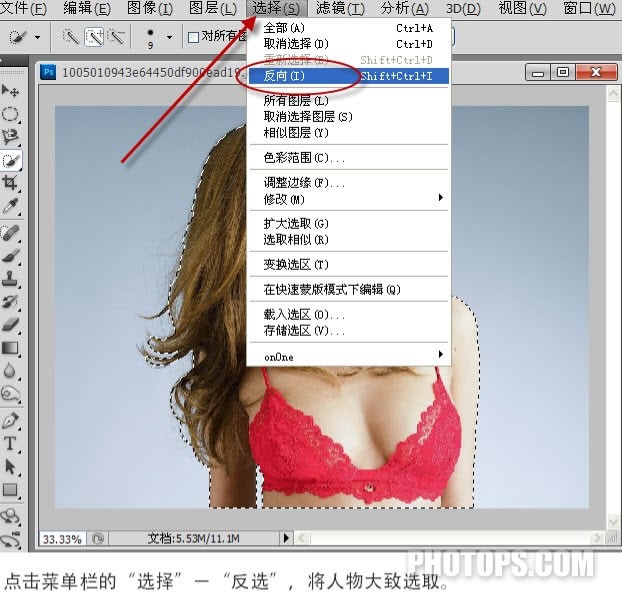Choose 色彩范围(C)... menu entry
The width and height of the screenshot is (622, 608).
pos(349,158)
